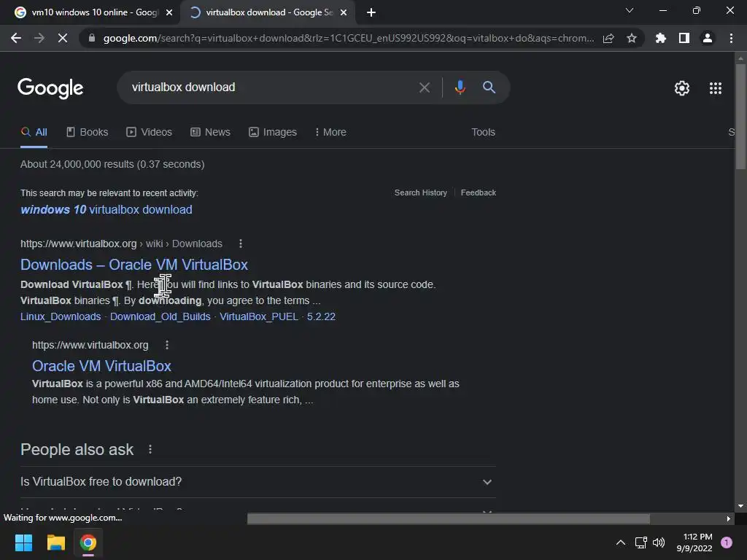Open Downloads – Oracle VM VirtualBox result
Viewport: 747px width, 560px height.
pyautogui.click(x=134, y=265)
